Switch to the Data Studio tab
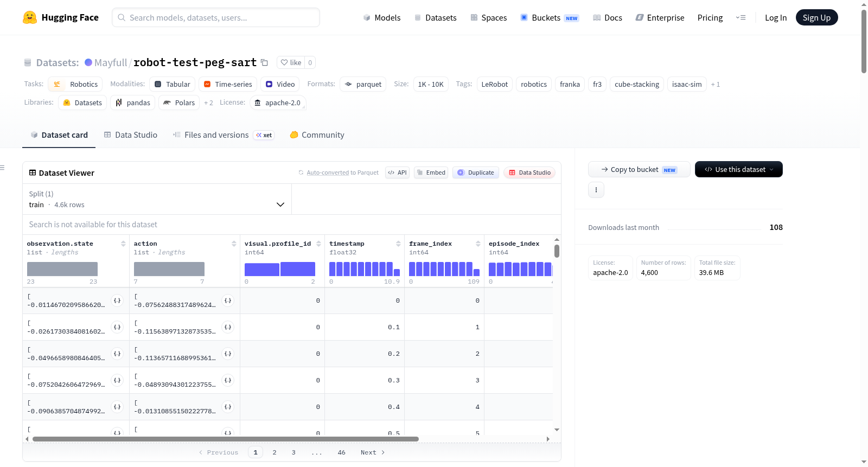 [131, 135]
